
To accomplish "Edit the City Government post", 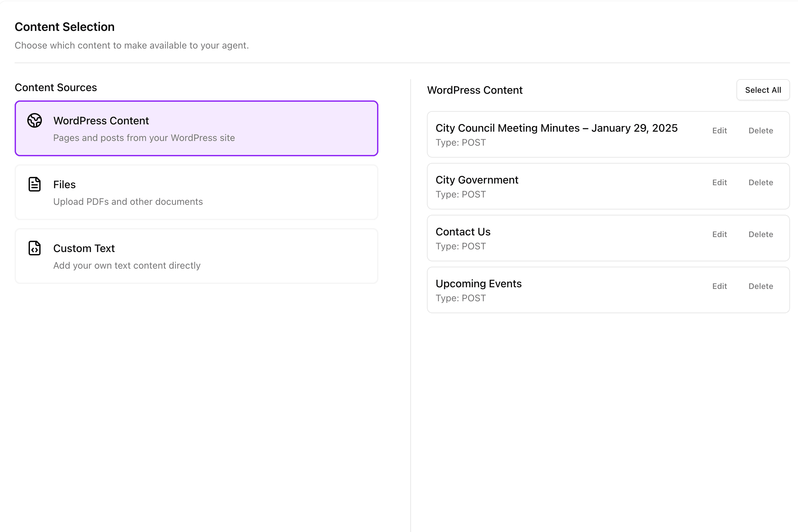I will coord(719,183).
